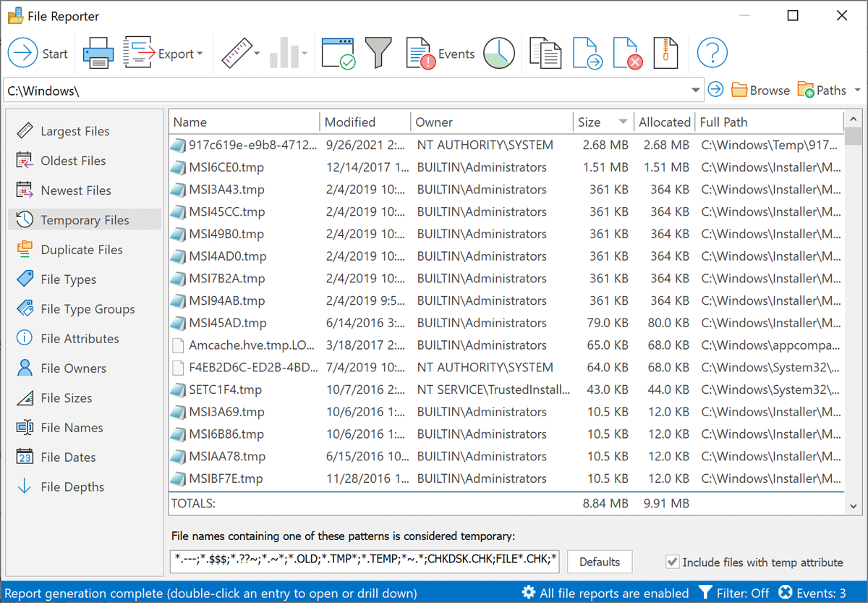Click the Start scan button
The width and height of the screenshot is (868, 603).
[x=38, y=54]
